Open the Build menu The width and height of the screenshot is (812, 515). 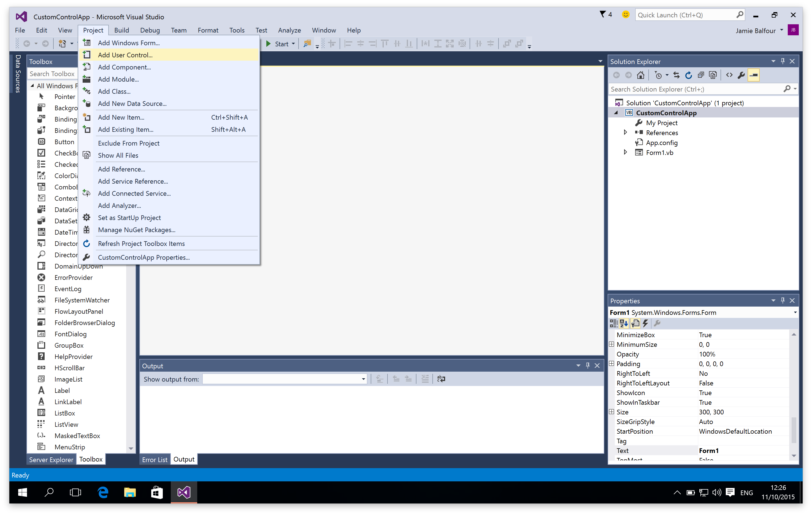(x=121, y=30)
